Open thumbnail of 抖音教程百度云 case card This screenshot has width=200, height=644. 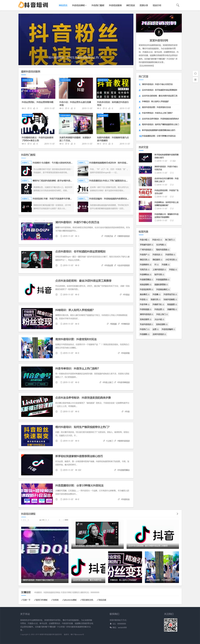[38, 124]
